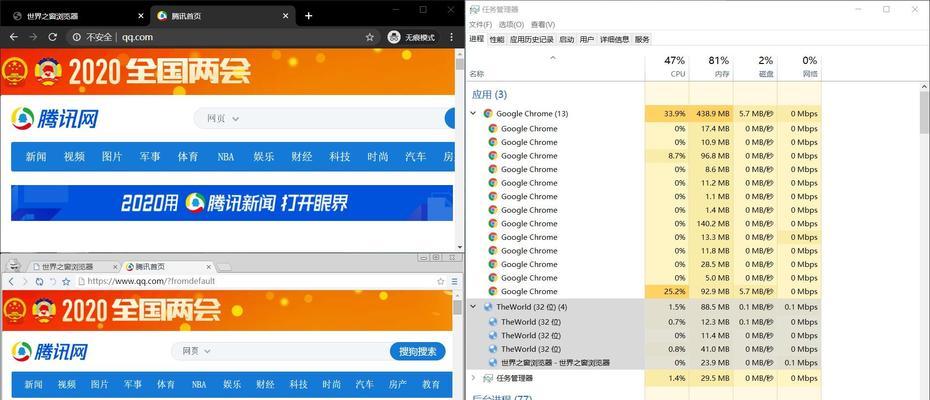Expand the 任务管理器 process row
930x400 pixels.
473,378
